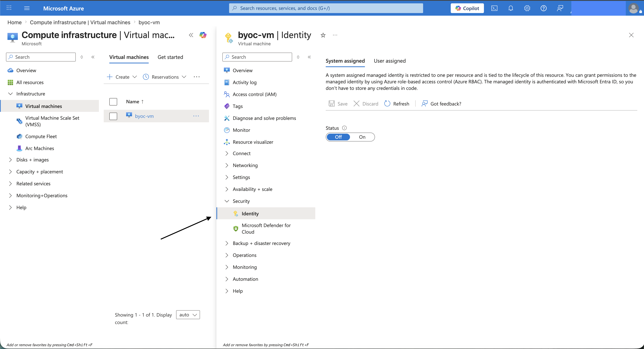Switch to the Get started tab
The width and height of the screenshot is (644, 349).
[x=170, y=57]
